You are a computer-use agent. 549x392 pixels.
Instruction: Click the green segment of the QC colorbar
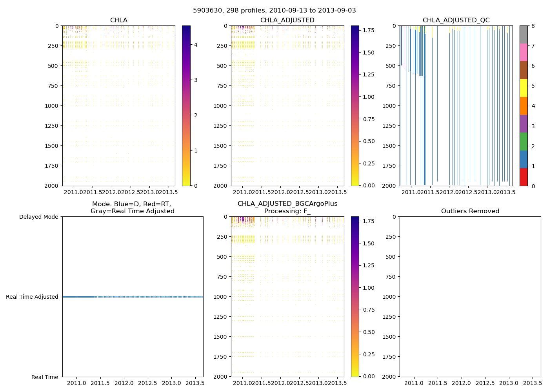tap(524, 142)
